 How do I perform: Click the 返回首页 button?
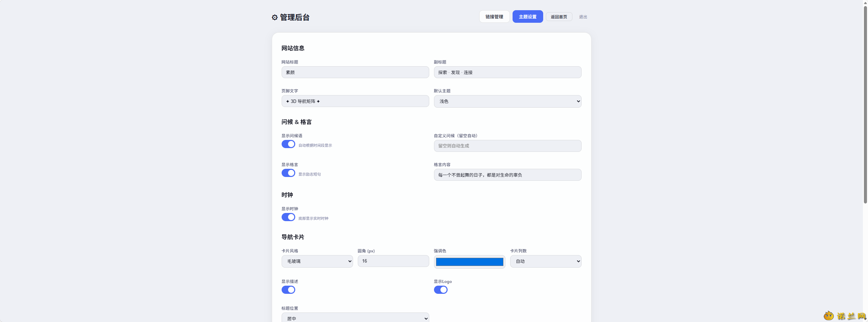(x=559, y=17)
